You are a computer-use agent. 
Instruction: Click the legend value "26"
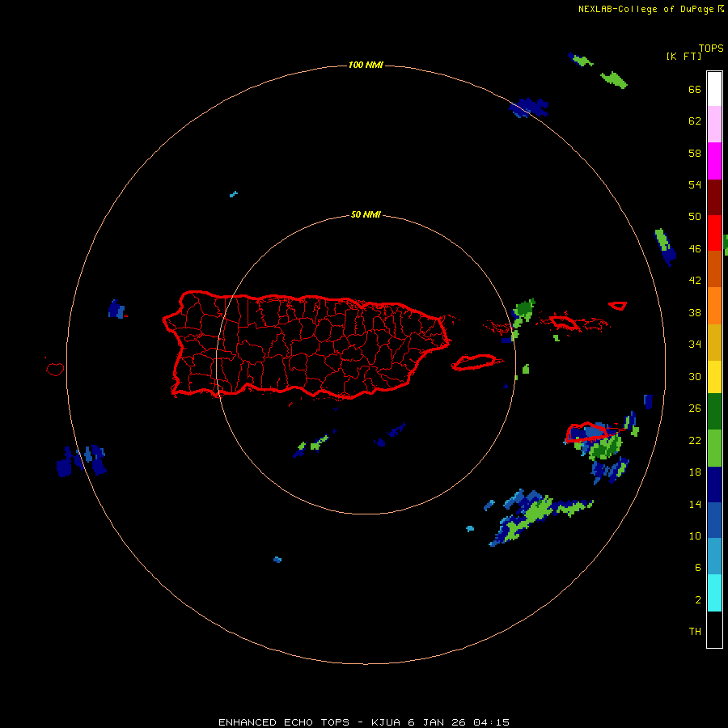coord(695,408)
